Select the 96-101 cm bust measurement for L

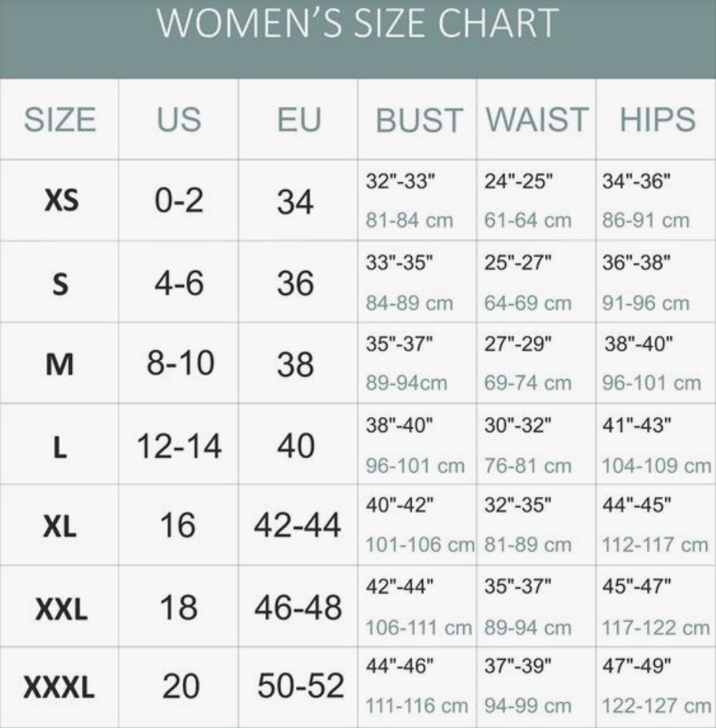tap(415, 466)
